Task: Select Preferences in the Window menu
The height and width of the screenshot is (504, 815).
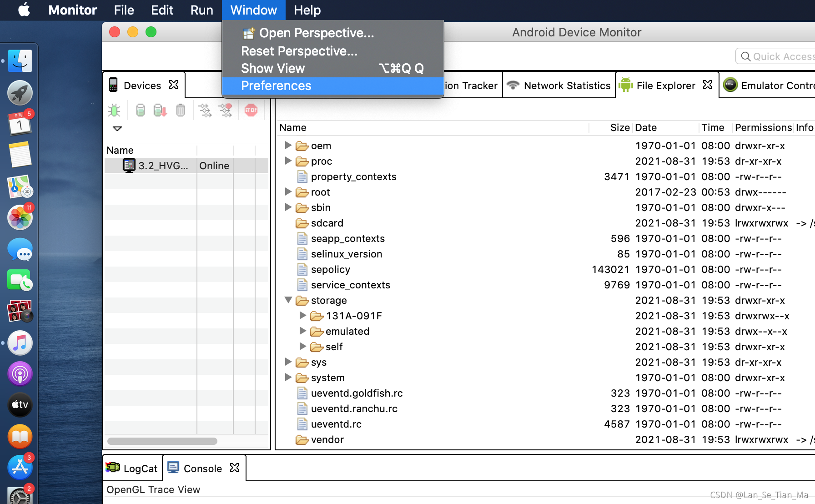Action: click(x=333, y=86)
